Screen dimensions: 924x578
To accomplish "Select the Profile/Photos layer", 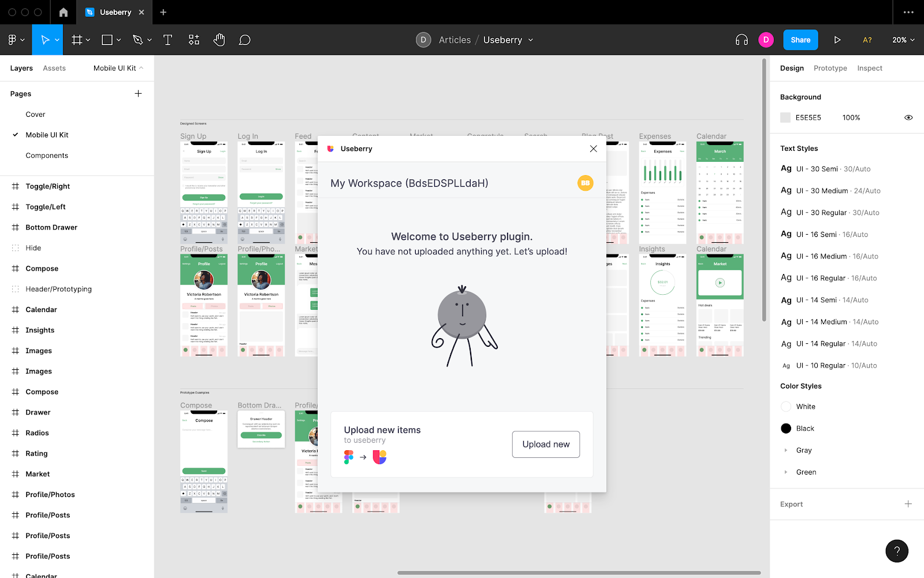I will 50,495.
